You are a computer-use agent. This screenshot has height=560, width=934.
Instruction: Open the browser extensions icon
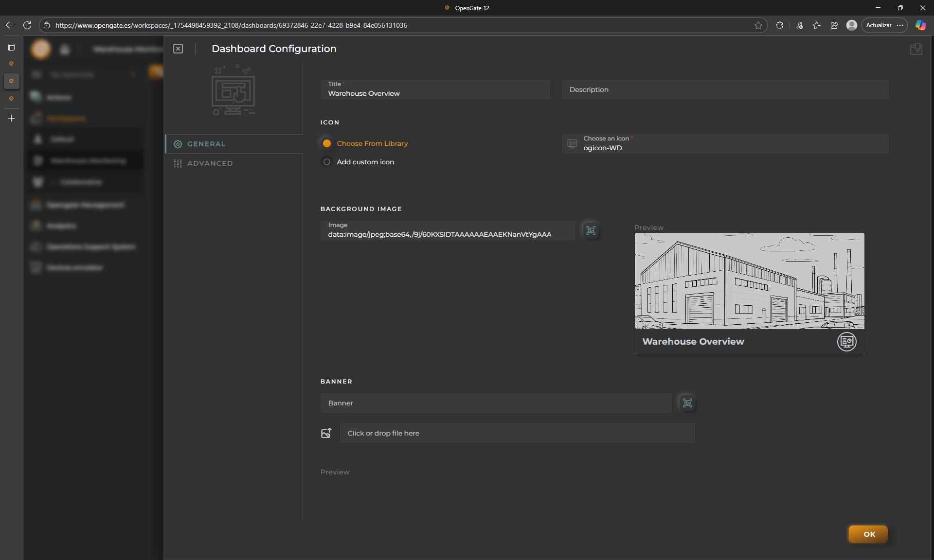779,25
